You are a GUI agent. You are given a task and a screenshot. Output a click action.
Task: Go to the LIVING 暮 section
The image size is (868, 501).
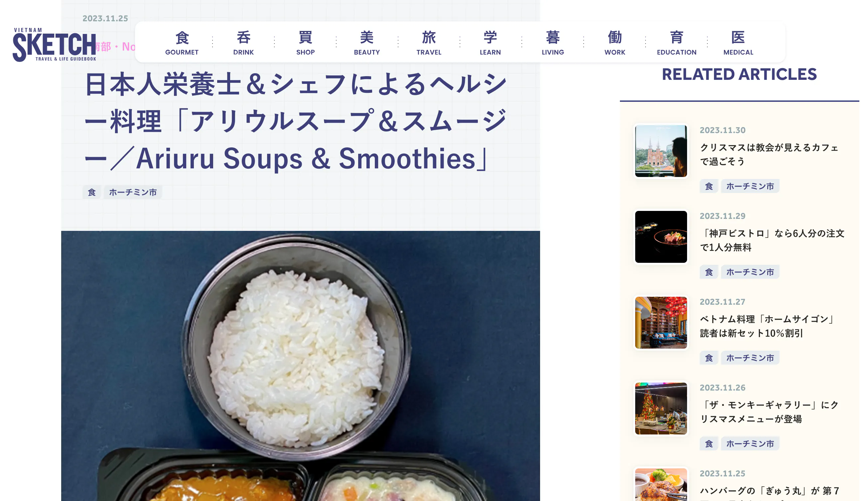tap(553, 43)
